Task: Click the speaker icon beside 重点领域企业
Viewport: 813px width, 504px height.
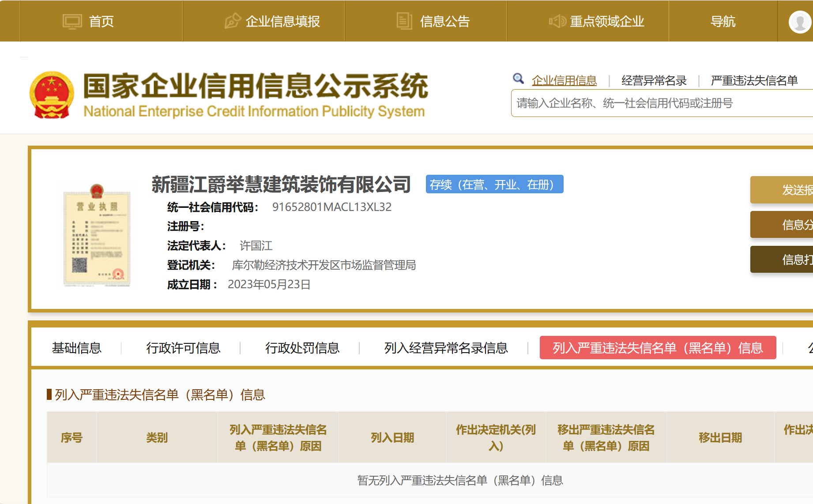Action: tap(557, 21)
